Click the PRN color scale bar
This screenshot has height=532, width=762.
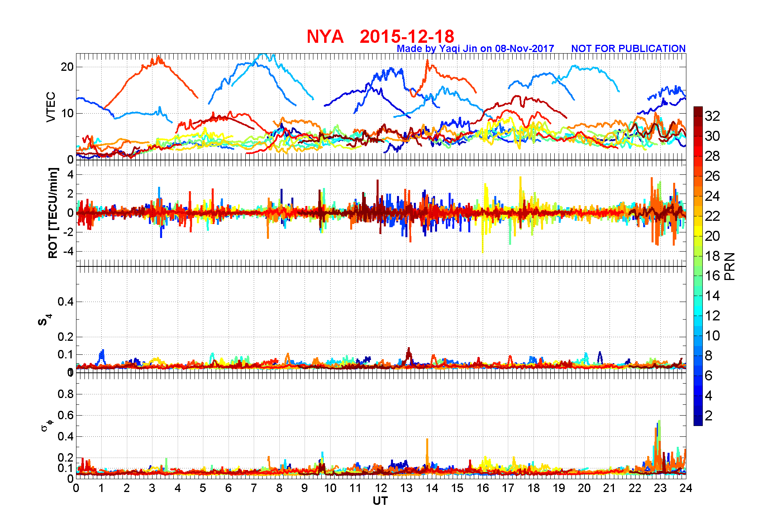[698, 266]
